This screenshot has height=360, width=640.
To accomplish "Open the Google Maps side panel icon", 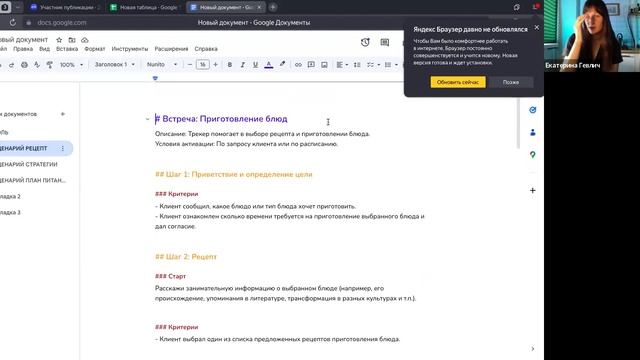I will [533, 155].
